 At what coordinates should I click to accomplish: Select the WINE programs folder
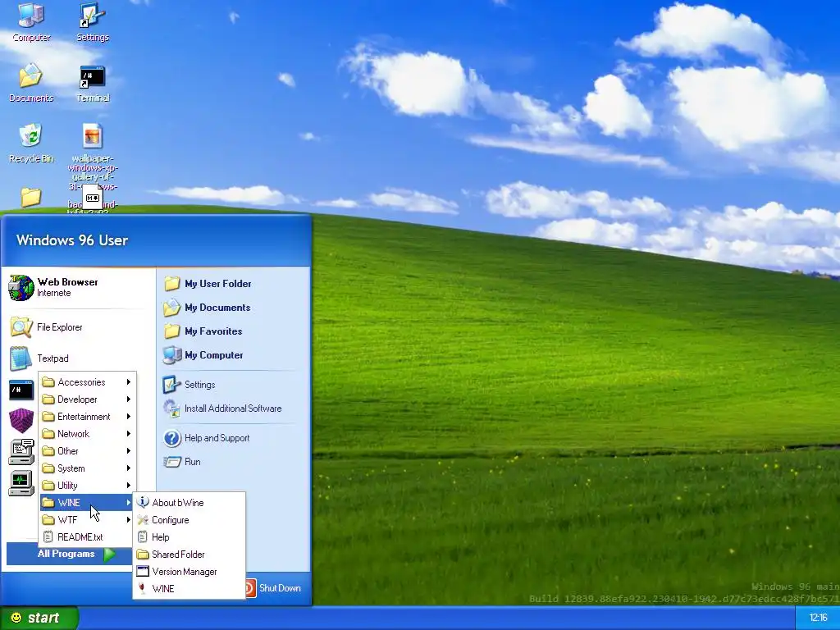(87, 503)
